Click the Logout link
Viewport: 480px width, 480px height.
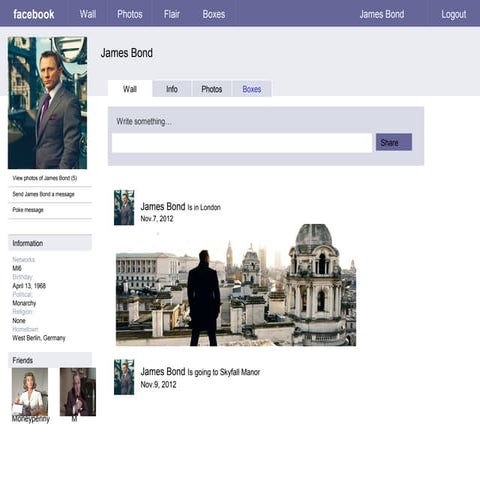coord(454,14)
